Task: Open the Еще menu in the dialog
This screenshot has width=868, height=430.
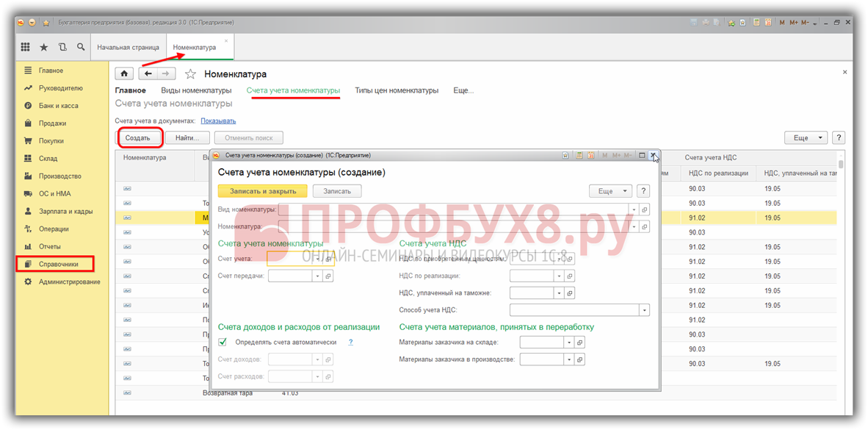Action: click(610, 190)
